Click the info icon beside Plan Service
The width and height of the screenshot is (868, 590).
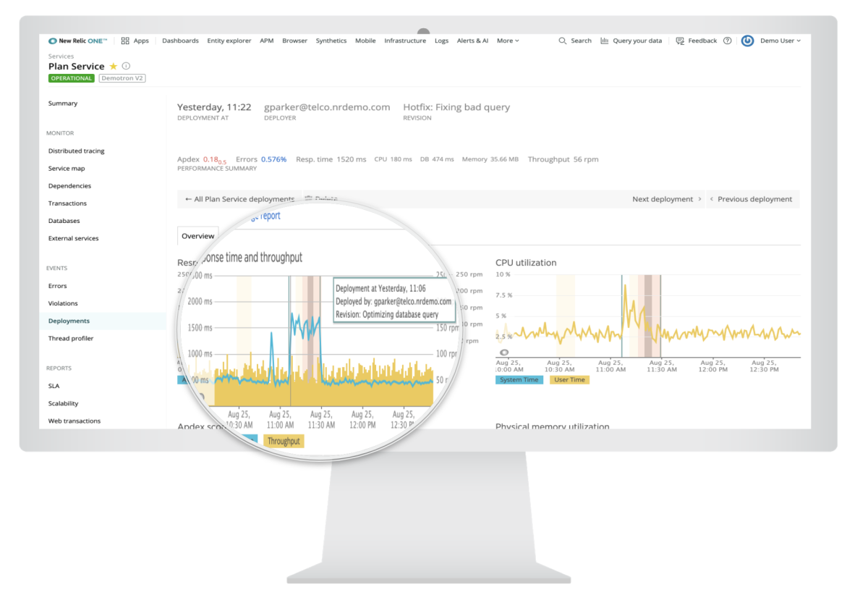[126, 66]
